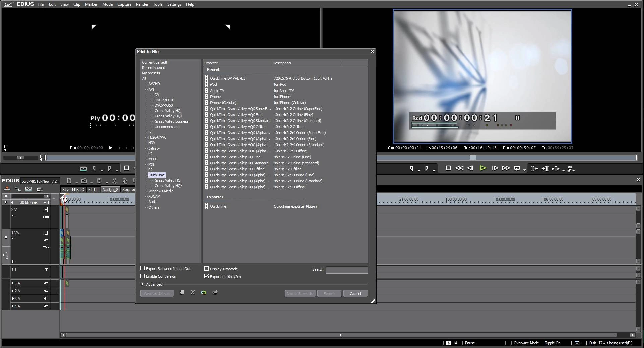
Task: Click the Cut scissors icon
Action: pyautogui.click(x=114, y=181)
